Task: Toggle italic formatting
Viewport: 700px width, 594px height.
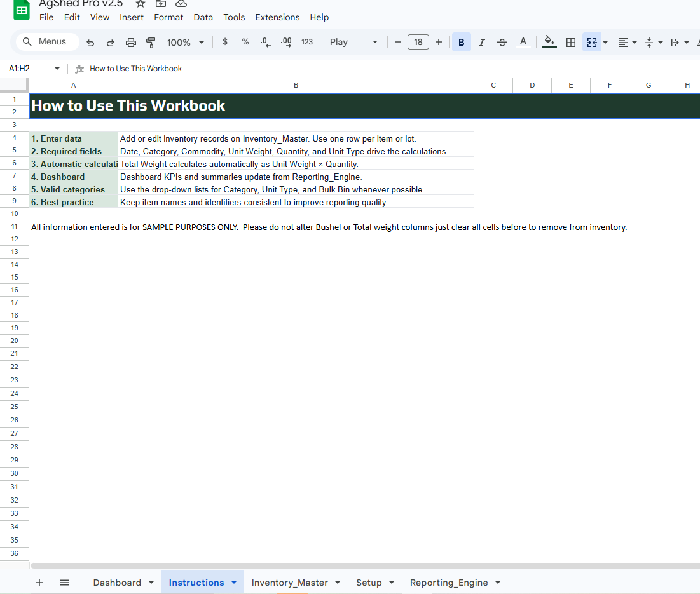Action: click(481, 42)
